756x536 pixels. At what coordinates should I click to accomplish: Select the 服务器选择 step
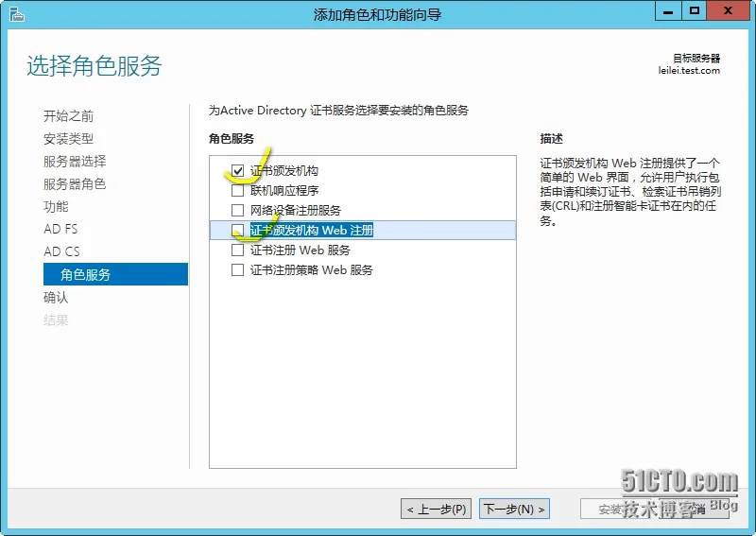coord(75,161)
